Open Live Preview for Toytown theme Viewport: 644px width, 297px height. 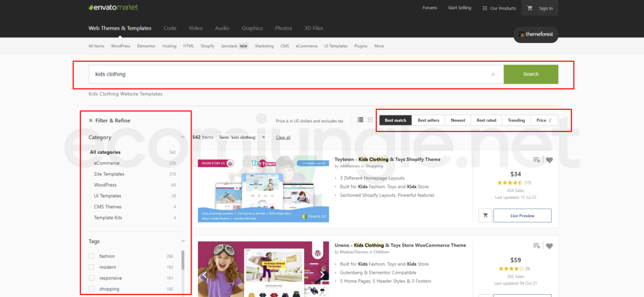522,216
